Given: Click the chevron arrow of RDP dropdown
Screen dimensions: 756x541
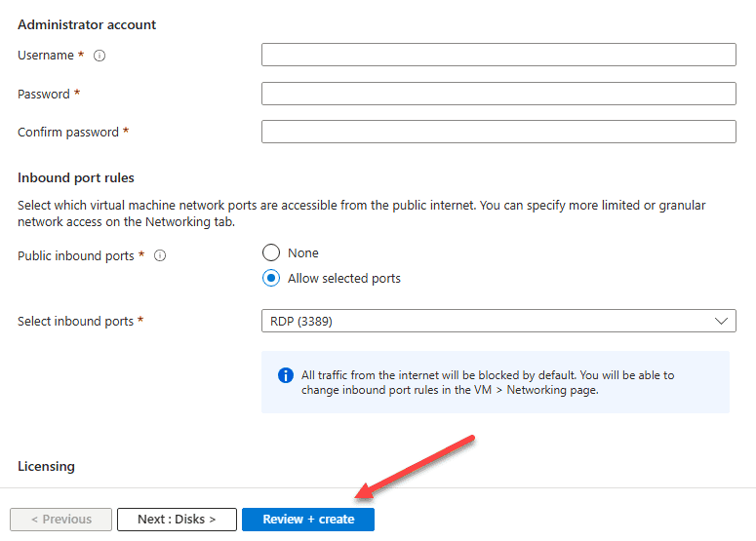Looking at the screenshot, I should pyautogui.click(x=721, y=321).
